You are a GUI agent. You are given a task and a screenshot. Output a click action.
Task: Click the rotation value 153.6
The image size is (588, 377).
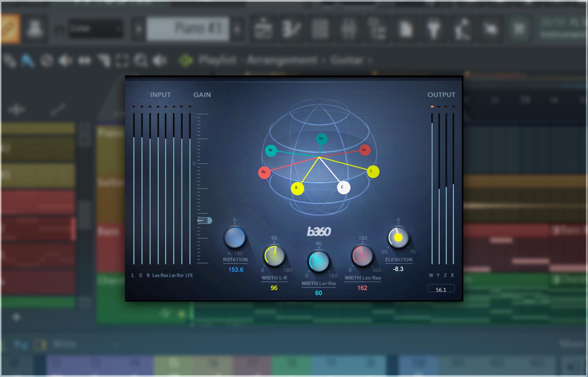(236, 270)
